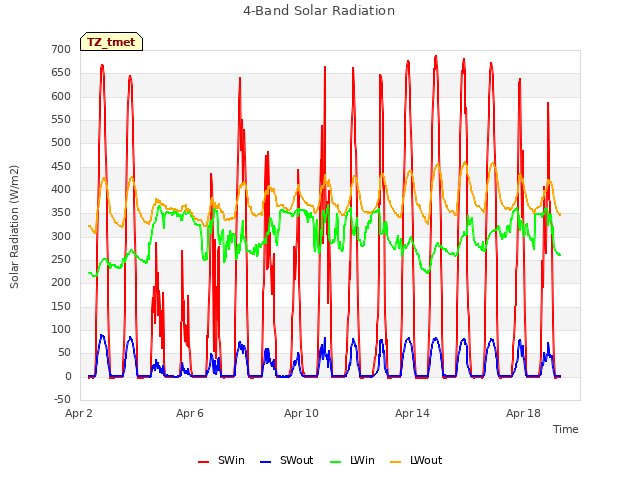Click the 0 y-axis tick label
The image size is (640, 480).
(x=68, y=376)
